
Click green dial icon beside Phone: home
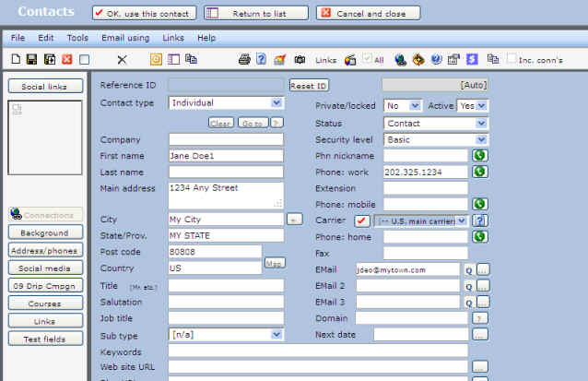point(479,236)
